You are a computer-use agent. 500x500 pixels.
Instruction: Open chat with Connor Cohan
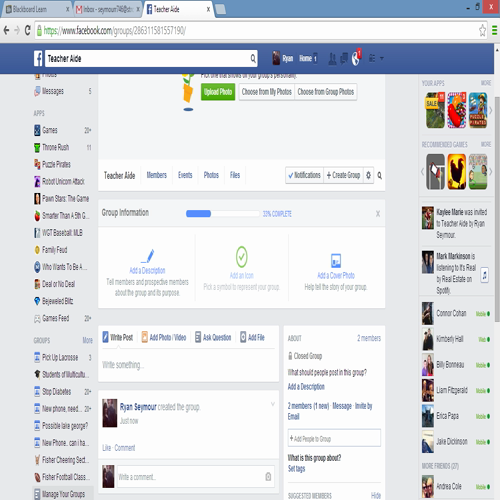coord(456,313)
